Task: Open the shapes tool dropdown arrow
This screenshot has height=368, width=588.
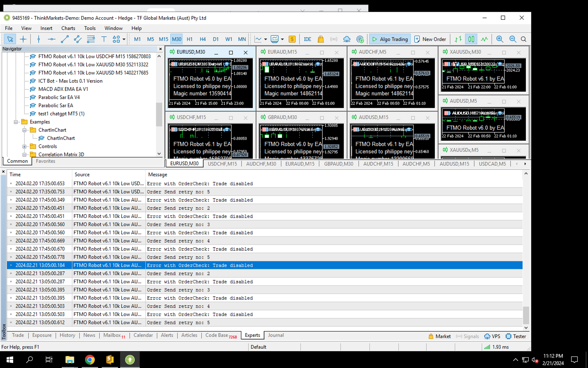Action: point(124,39)
